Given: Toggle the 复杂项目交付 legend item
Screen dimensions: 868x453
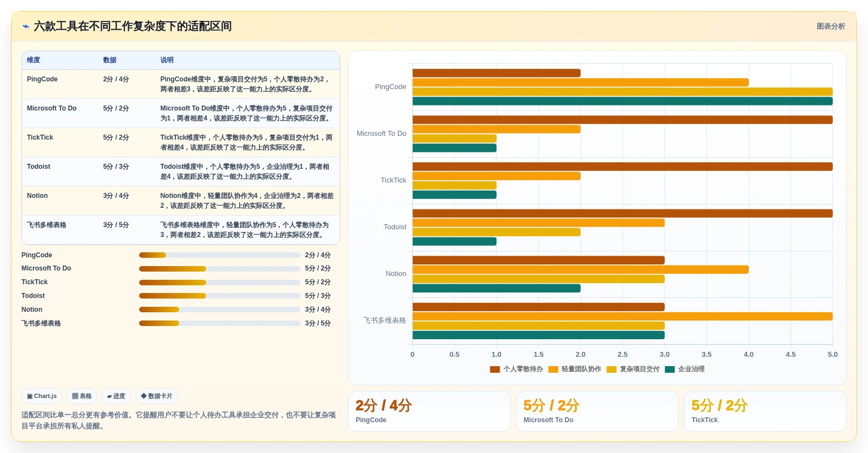Looking at the screenshot, I should (x=633, y=369).
